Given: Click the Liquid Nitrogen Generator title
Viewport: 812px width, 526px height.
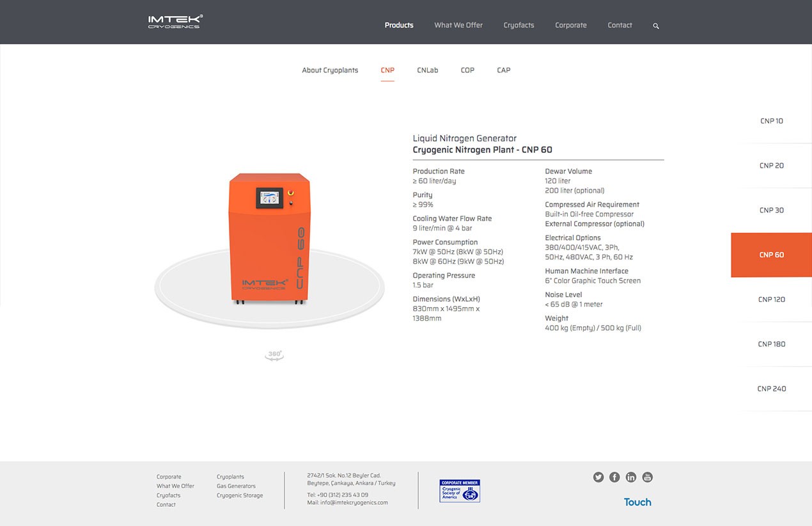Looking at the screenshot, I should tap(465, 138).
